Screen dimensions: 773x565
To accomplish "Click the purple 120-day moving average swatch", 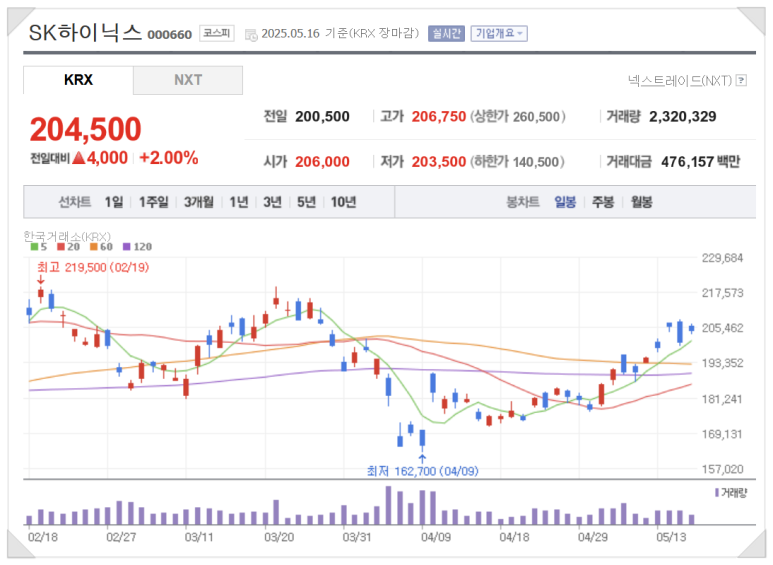I will (127, 247).
